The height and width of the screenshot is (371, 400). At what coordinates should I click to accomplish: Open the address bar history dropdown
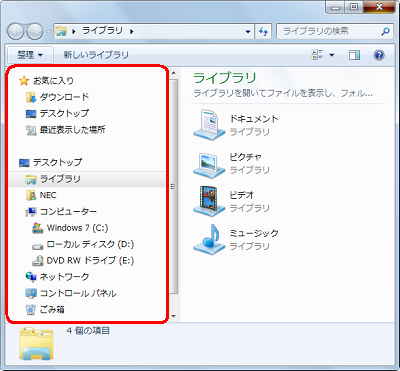pyautogui.click(x=248, y=32)
